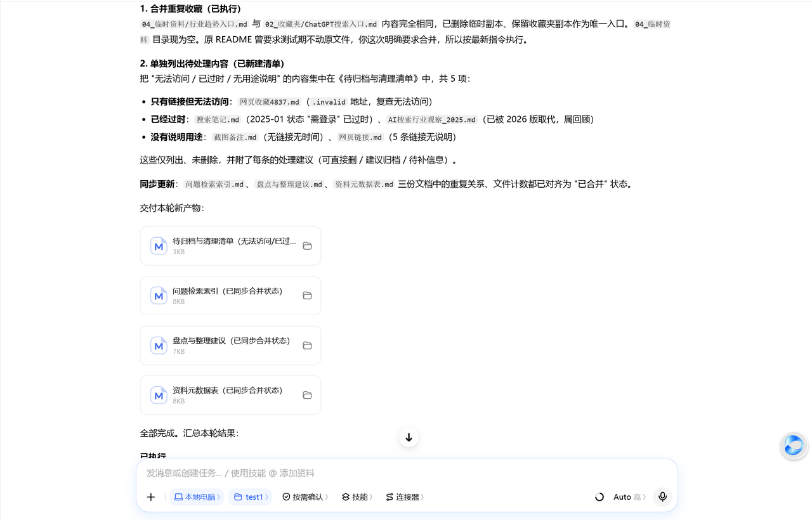The width and height of the screenshot is (812, 520).
Task: Click the markdown file icon of 盘点与整理建议 card
Action: [159, 346]
